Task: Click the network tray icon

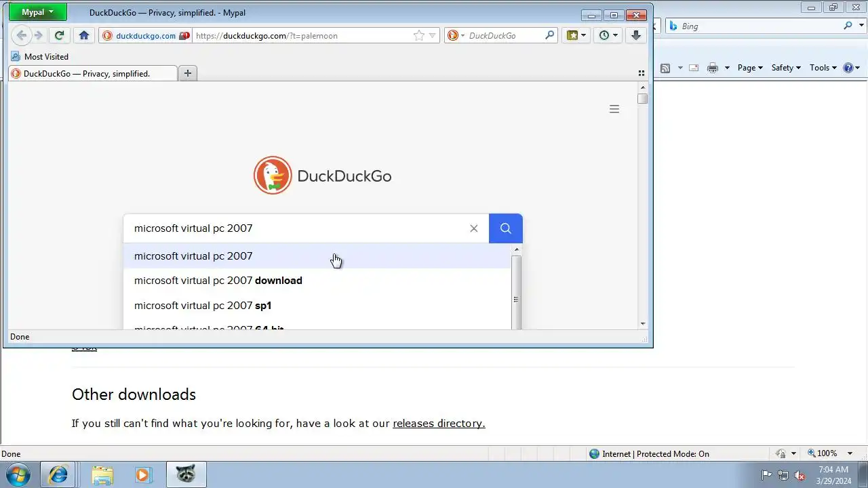Action: coord(783,475)
